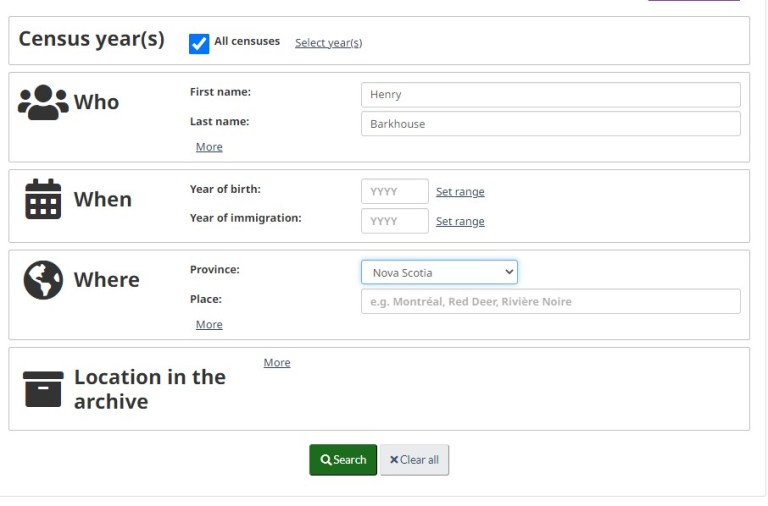Expand More options under Who section
The height and width of the screenshot is (506, 768).
tap(209, 147)
